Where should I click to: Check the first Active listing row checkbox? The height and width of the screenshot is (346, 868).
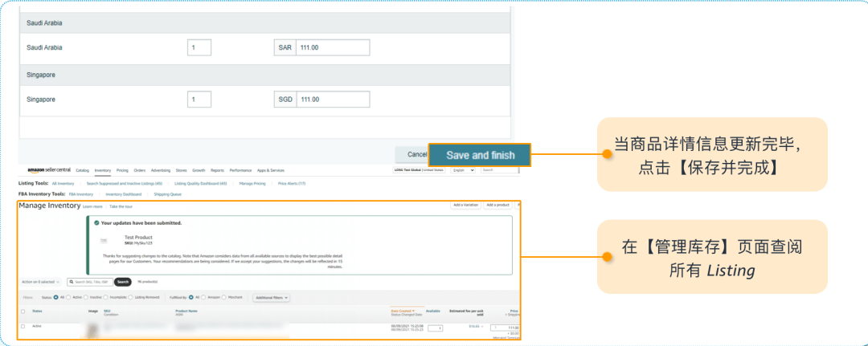click(x=23, y=327)
